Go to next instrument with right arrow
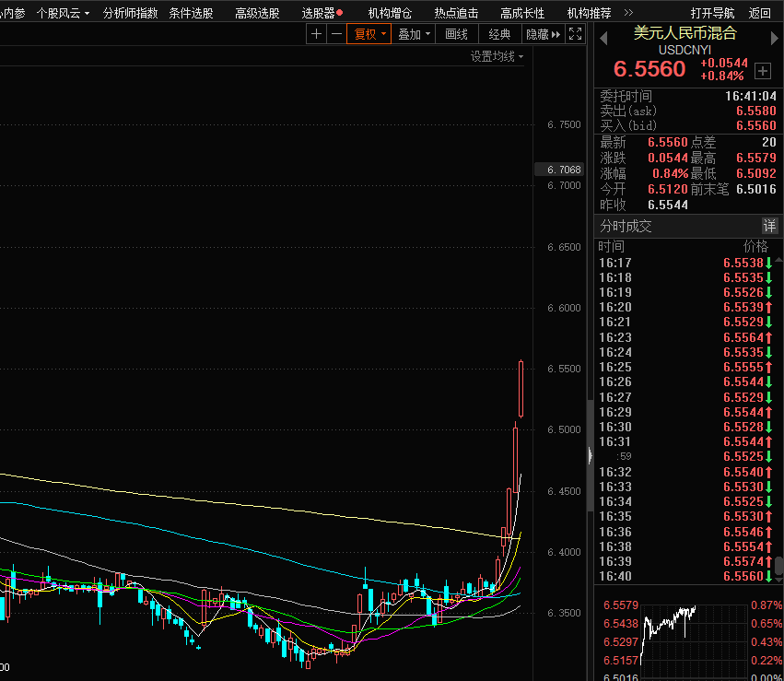The image size is (784, 681). point(772,39)
